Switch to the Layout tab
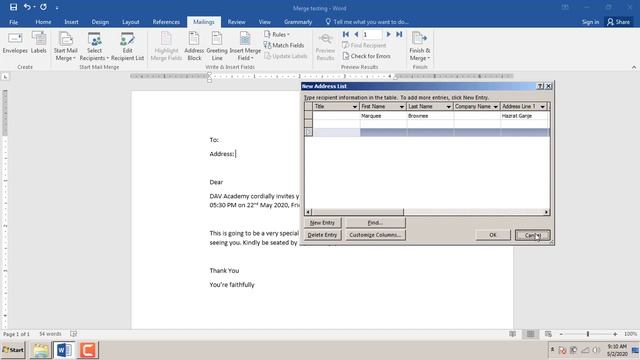Viewport: 640px width, 360px height. (x=131, y=22)
